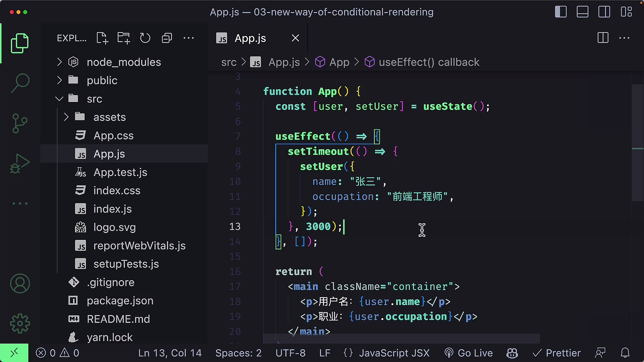Select the App.js editor tab
The width and height of the screenshot is (644, 362).
pos(258,38)
